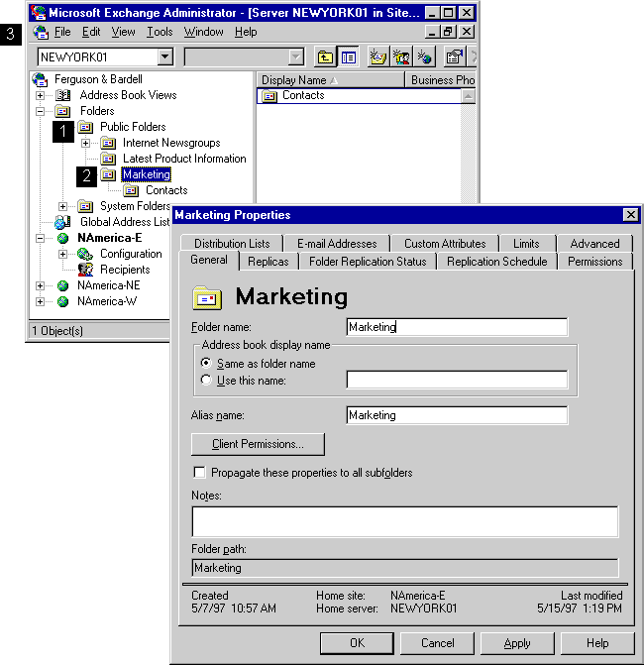Click the Global Address List icon
Screen dimensions: 644x665
point(62,222)
